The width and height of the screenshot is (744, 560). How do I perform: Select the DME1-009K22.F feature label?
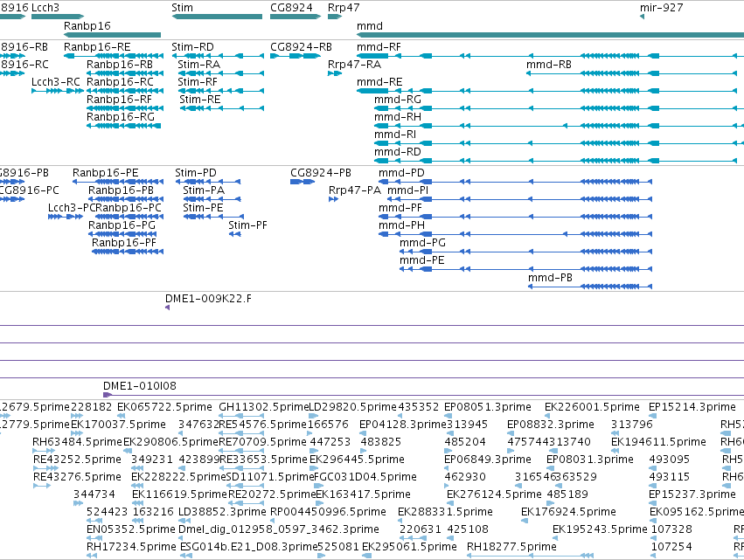coord(208,299)
